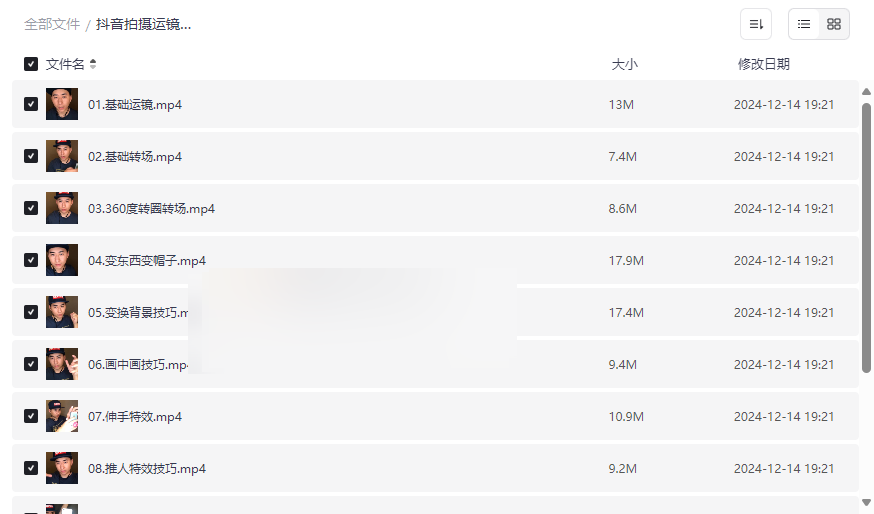Go to 全部文件 breadcrumb
Image resolution: width=874 pixels, height=514 pixels.
pos(52,24)
